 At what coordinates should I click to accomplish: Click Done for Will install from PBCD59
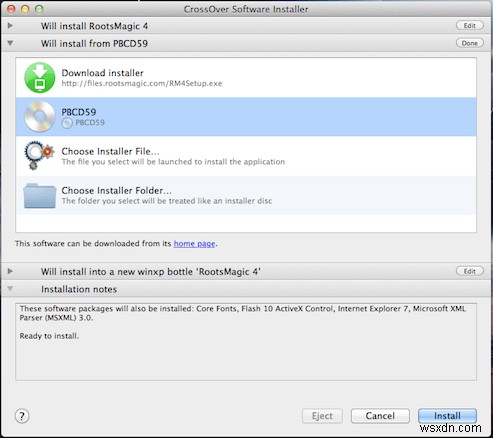(x=469, y=43)
